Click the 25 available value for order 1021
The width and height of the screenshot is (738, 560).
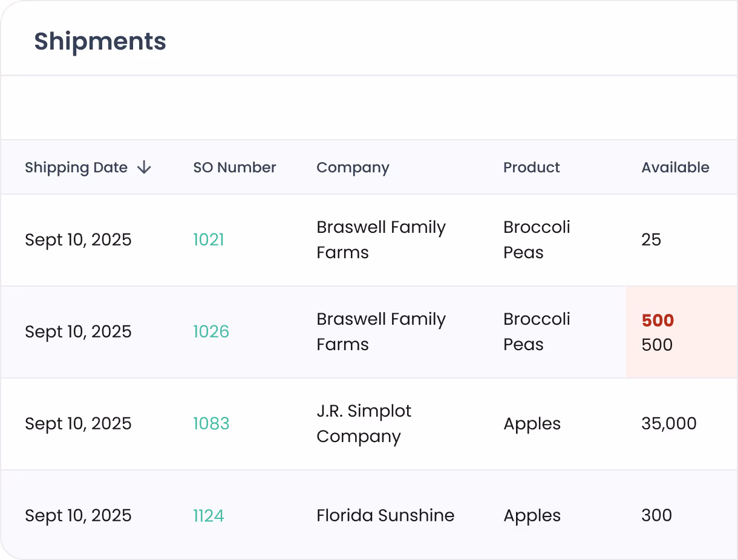(651, 239)
